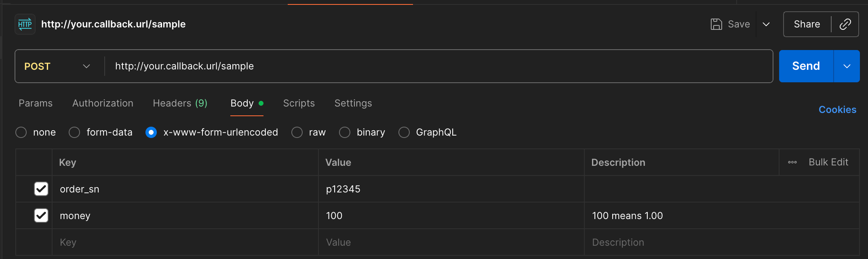This screenshot has width=868, height=259.
Task: Click the order_sn empty description cell
Action: [x=722, y=189]
